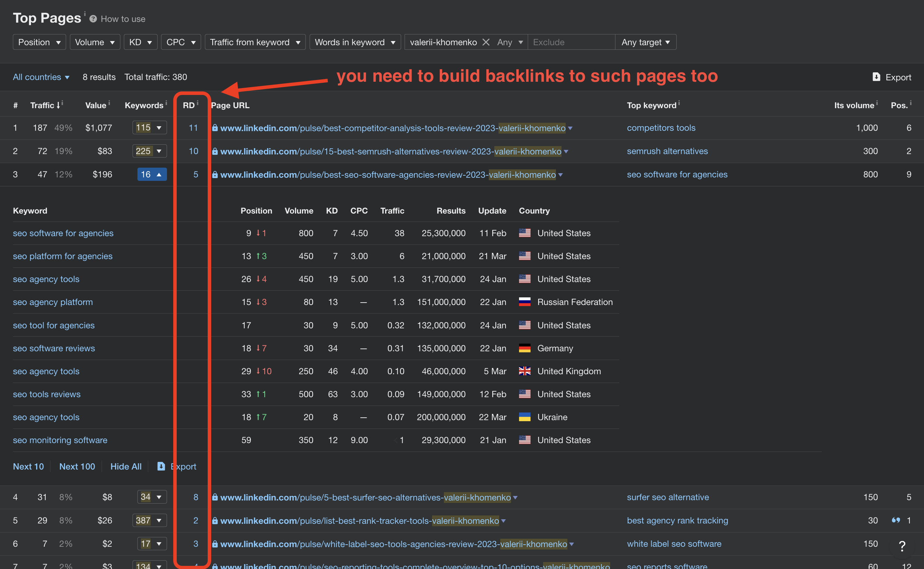Expand the 225 keywords dropdown in row 2
The height and width of the screenshot is (569, 924).
pyautogui.click(x=150, y=151)
